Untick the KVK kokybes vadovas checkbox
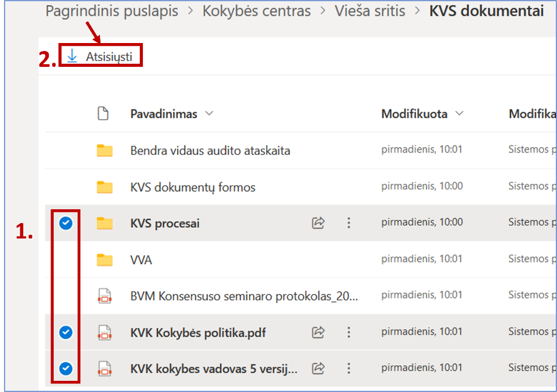 click(x=66, y=368)
